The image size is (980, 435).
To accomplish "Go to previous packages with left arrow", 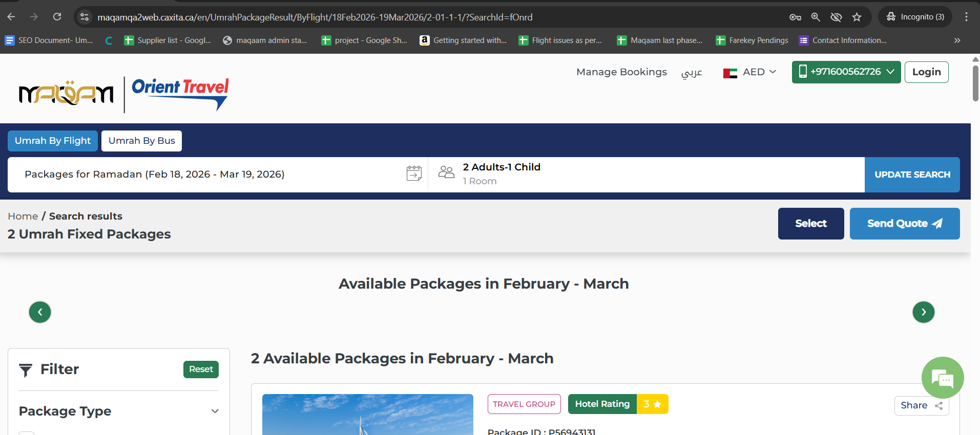I will click(x=40, y=312).
